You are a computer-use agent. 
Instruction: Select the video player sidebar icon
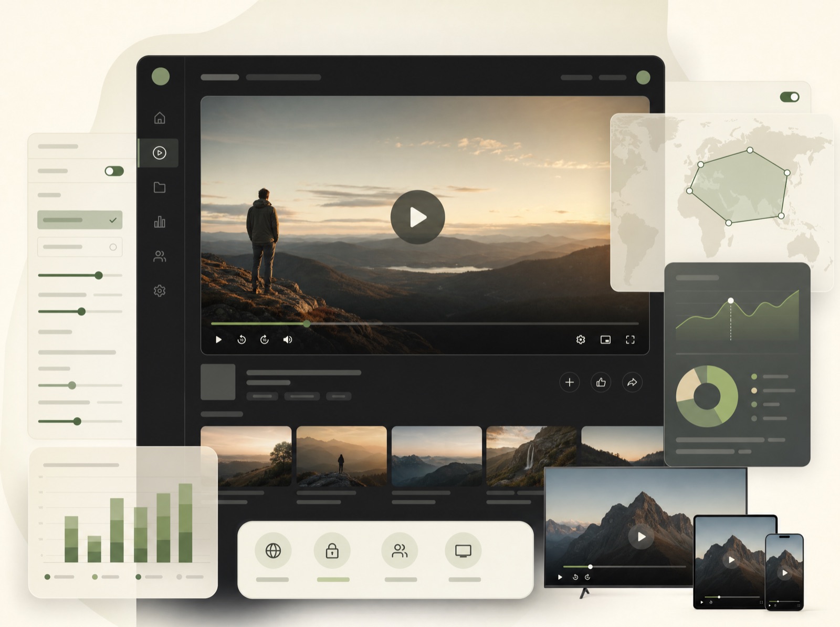[x=160, y=153]
